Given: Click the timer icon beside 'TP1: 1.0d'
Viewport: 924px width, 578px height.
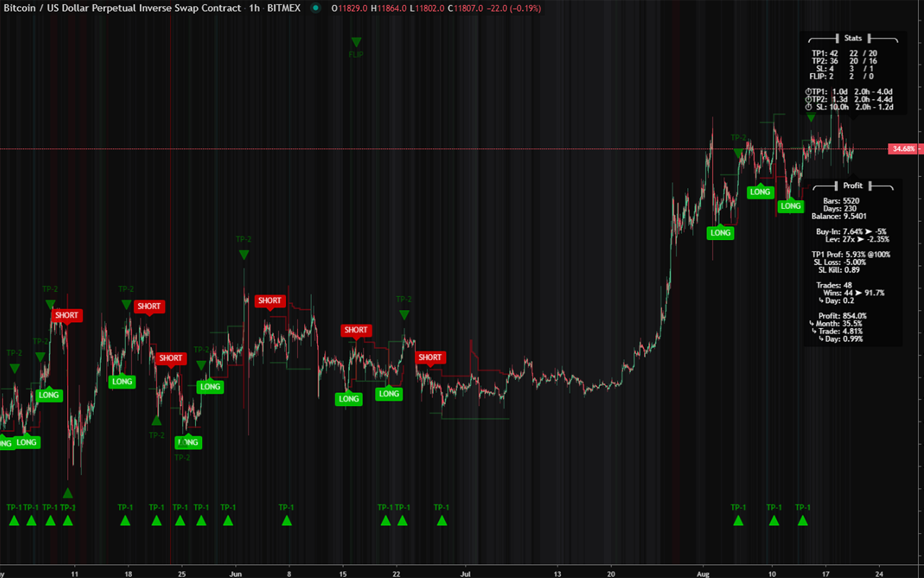Looking at the screenshot, I should tap(808, 92).
